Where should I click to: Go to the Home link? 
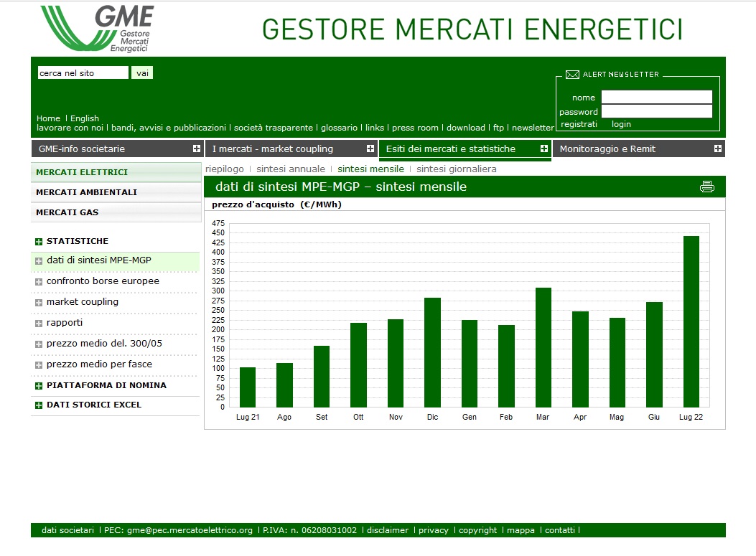click(48, 118)
